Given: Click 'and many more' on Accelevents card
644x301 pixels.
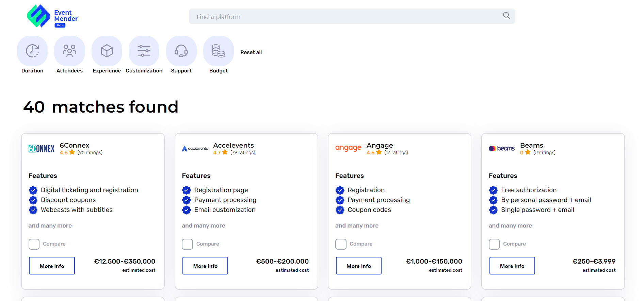Looking at the screenshot, I should [204, 225].
